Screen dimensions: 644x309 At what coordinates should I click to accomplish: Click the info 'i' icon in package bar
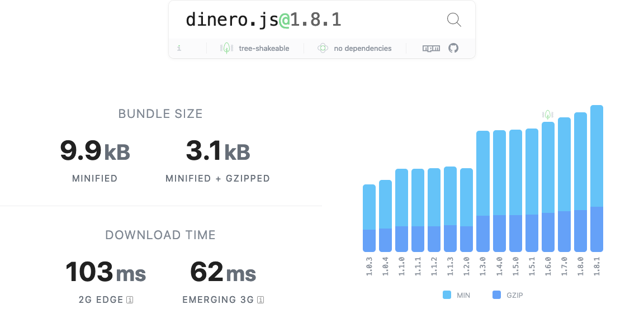coord(179,49)
